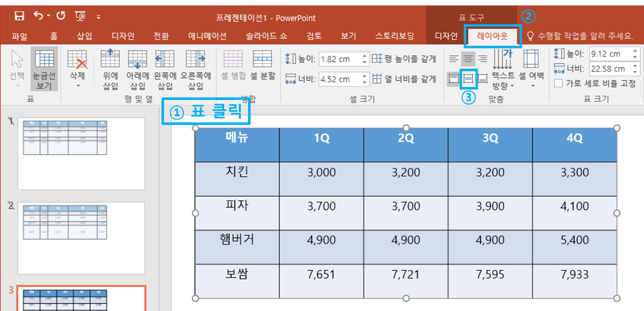Screen dimensions: 644x311
Task: Click the 1Q header cell
Action: click(x=321, y=145)
